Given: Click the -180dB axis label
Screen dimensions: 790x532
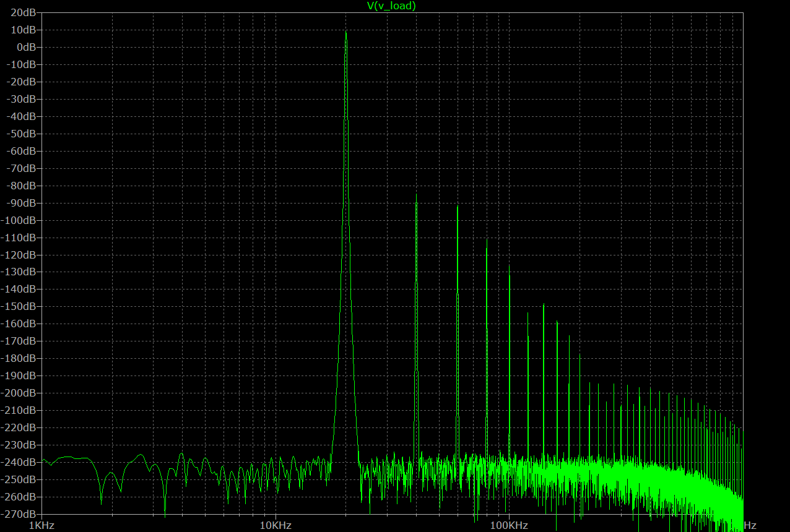Looking at the screenshot, I should (x=19, y=358).
